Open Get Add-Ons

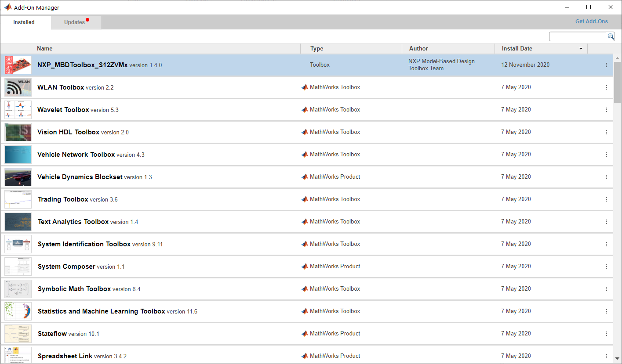[x=591, y=21]
